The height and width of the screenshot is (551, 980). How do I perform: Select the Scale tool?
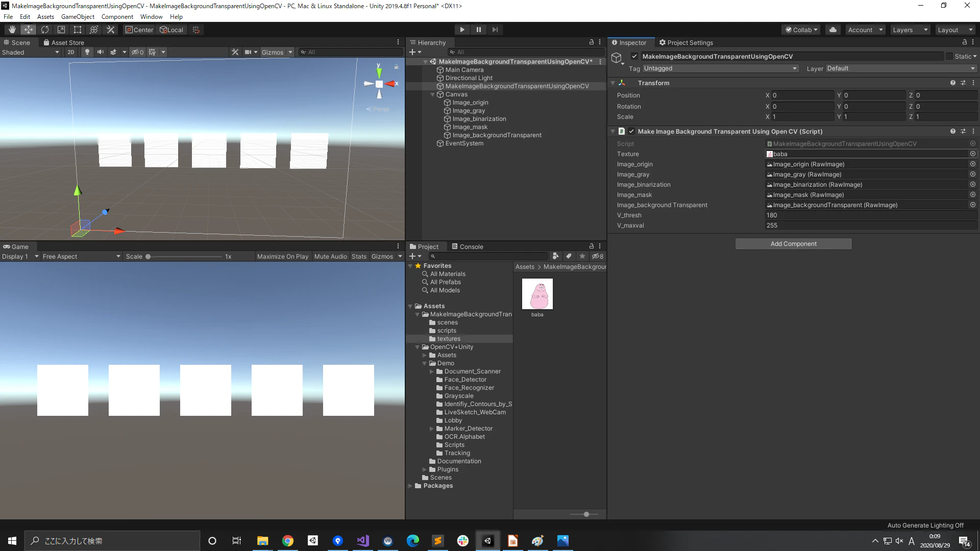point(61,30)
